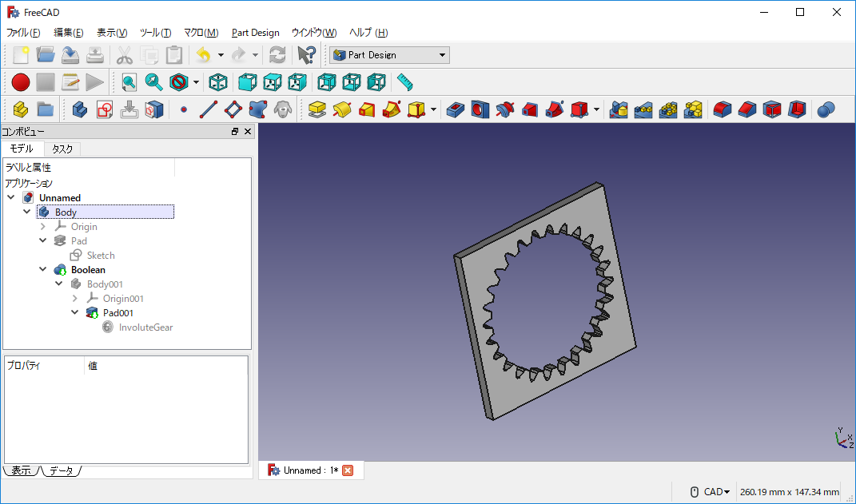The image size is (856, 504).
Task: Fit selection magnifier icon
Action: coord(154,82)
